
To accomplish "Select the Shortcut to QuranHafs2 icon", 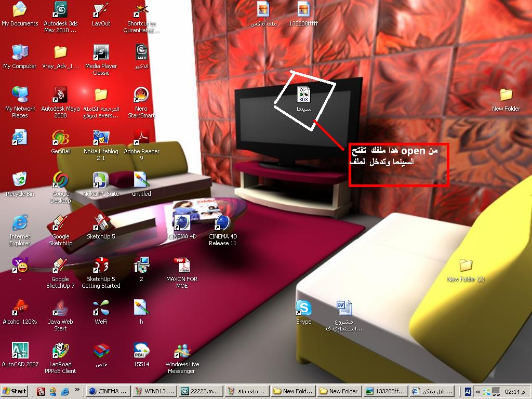I will (141, 17).
